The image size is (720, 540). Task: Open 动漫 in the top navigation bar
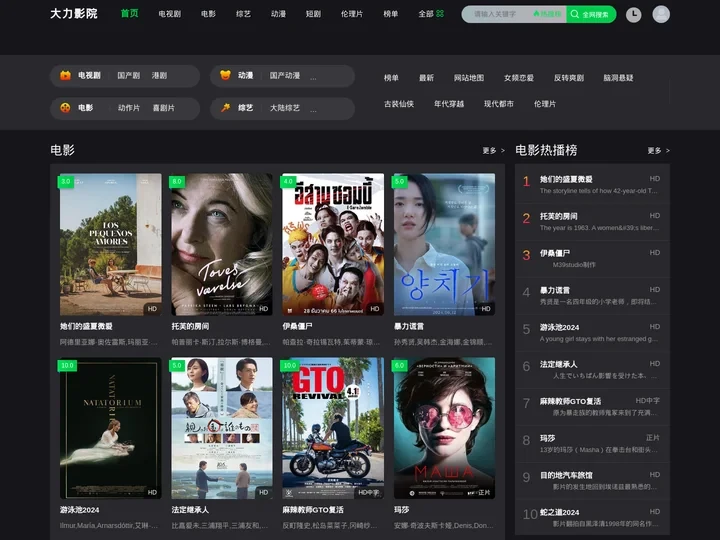pos(278,14)
